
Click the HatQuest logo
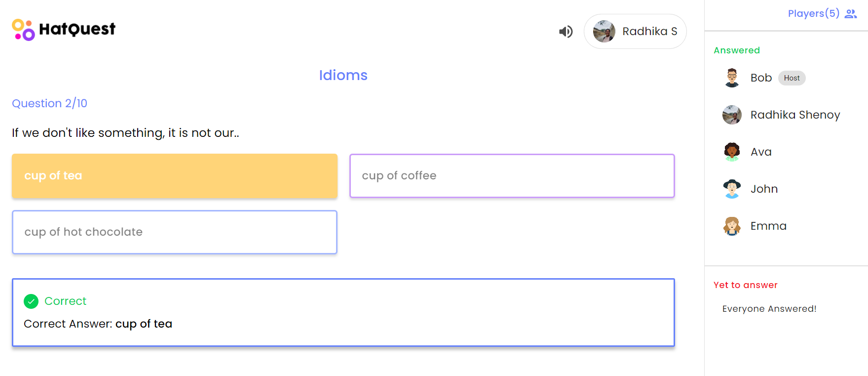(64, 30)
